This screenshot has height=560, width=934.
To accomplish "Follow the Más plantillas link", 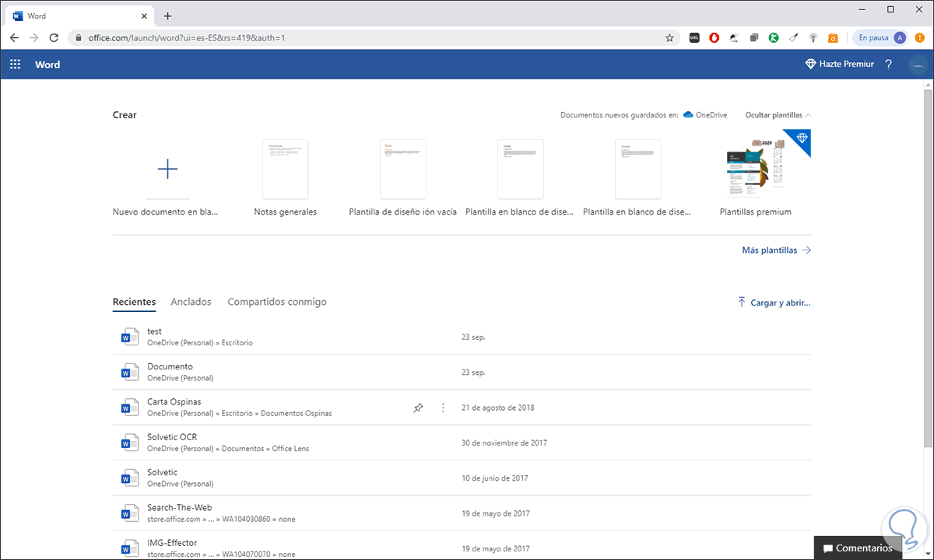I will click(776, 250).
